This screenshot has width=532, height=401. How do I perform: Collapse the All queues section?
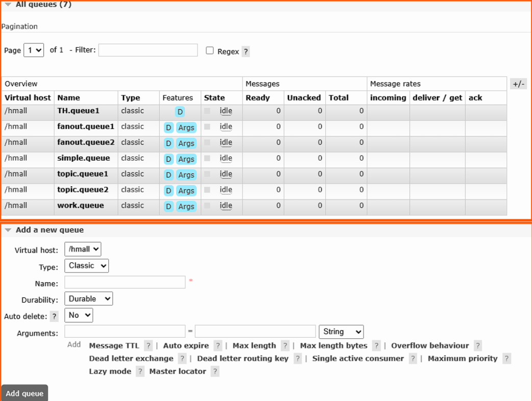[x=8, y=5]
